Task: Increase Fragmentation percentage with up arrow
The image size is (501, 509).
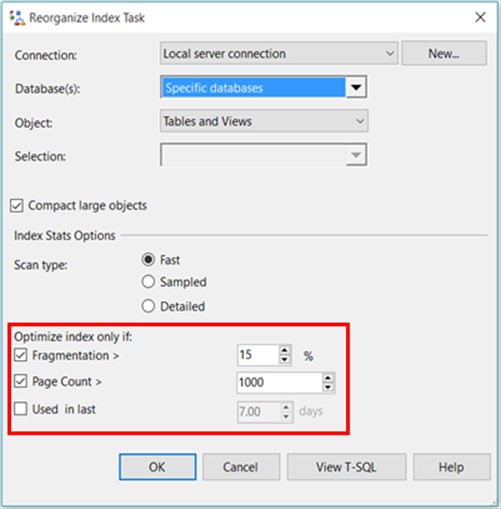Action: [x=284, y=350]
